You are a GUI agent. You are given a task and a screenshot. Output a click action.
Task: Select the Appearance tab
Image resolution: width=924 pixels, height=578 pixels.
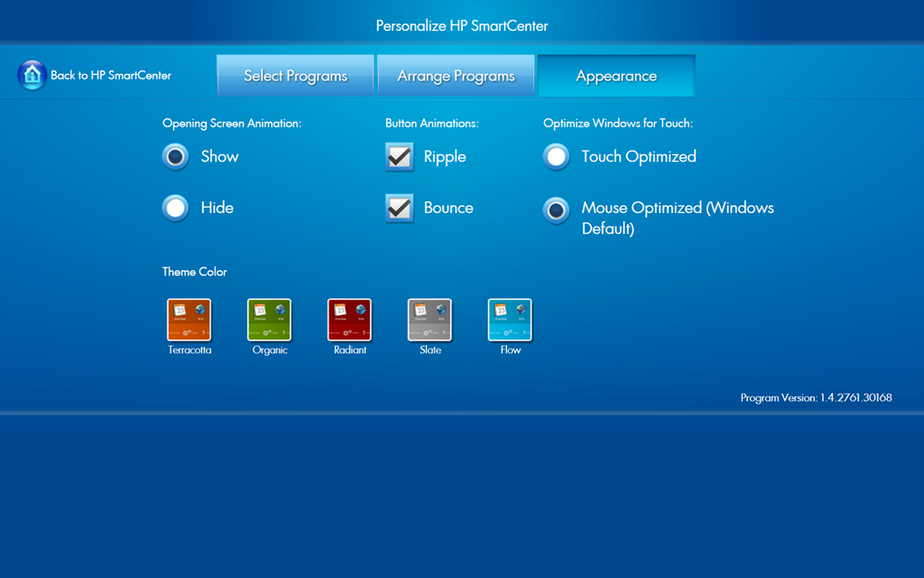[x=616, y=76]
